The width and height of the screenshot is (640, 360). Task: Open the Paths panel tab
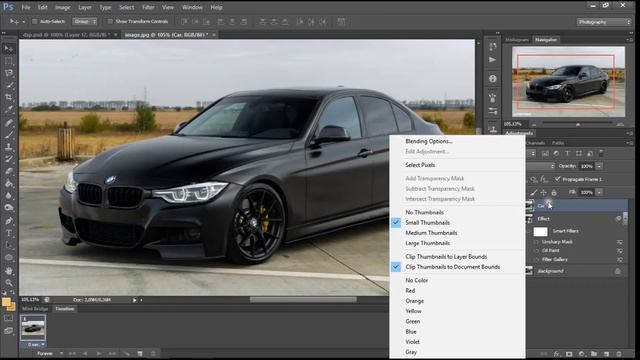pyautogui.click(x=558, y=143)
